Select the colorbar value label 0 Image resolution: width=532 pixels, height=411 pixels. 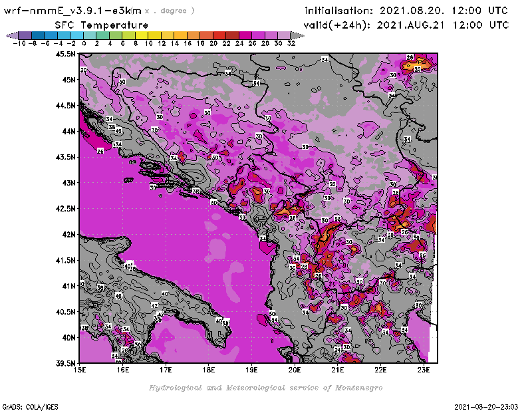84,44
